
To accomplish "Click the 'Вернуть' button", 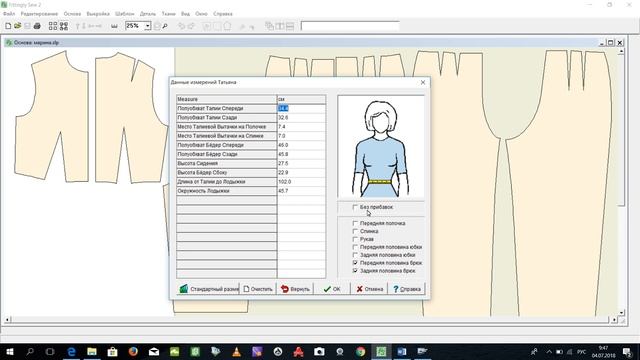I will click(x=296, y=289).
